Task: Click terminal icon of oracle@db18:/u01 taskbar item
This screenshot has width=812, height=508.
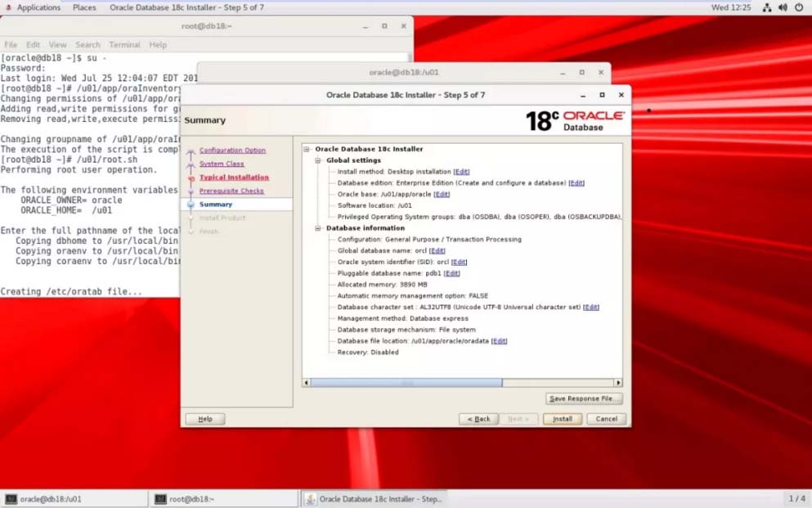Action: click(x=11, y=499)
